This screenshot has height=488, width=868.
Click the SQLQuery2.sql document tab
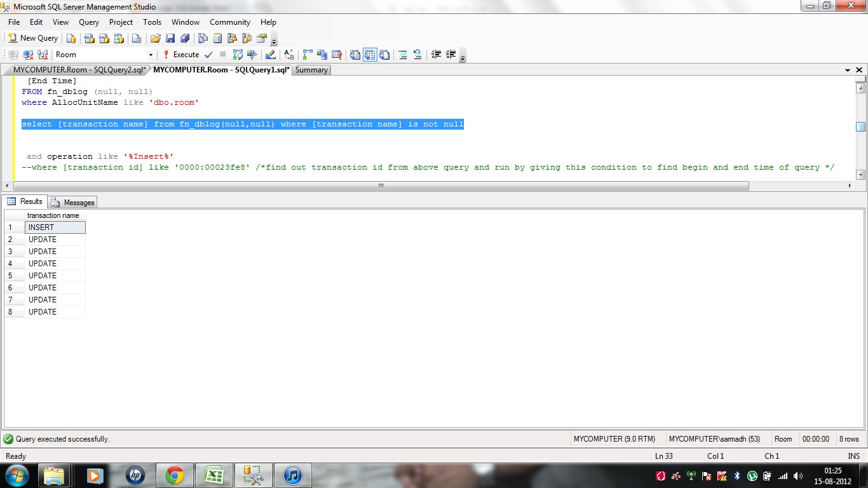[76, 70]
